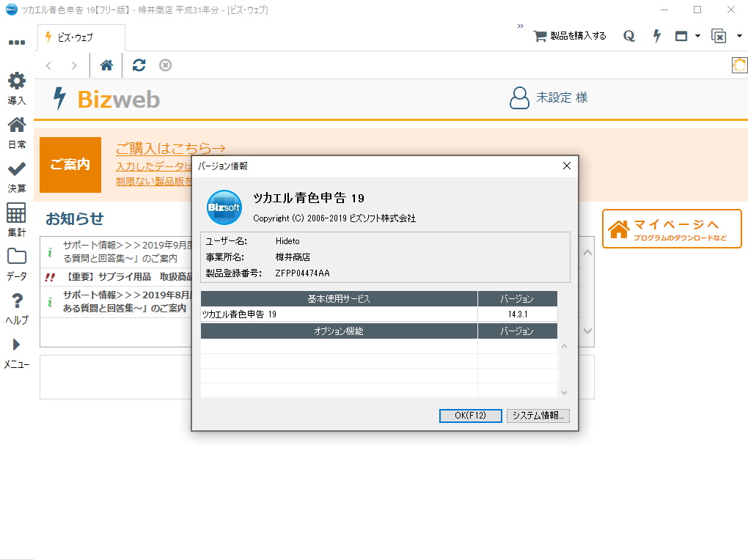Open the 制限ない製品版 link
This screenshot has width=748, height=560.
point(153,181)
